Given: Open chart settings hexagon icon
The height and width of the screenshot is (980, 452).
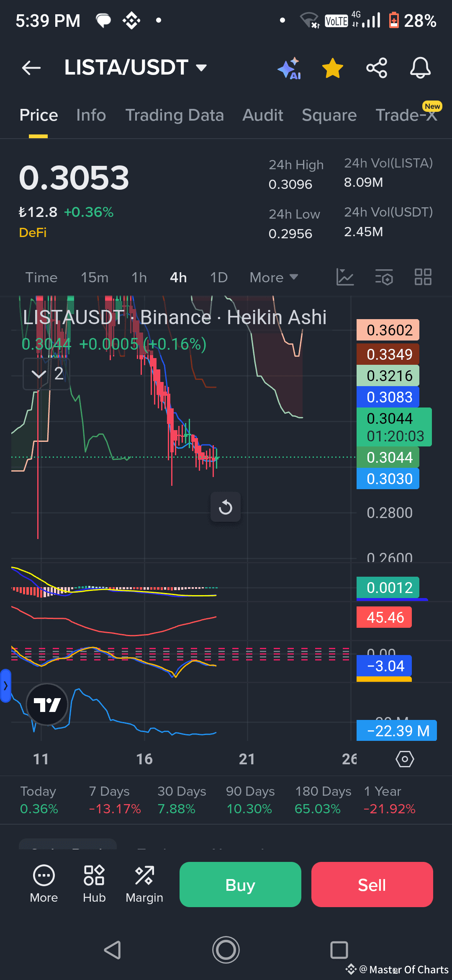Looking at the screenshot, I should [x=405, y=759].
